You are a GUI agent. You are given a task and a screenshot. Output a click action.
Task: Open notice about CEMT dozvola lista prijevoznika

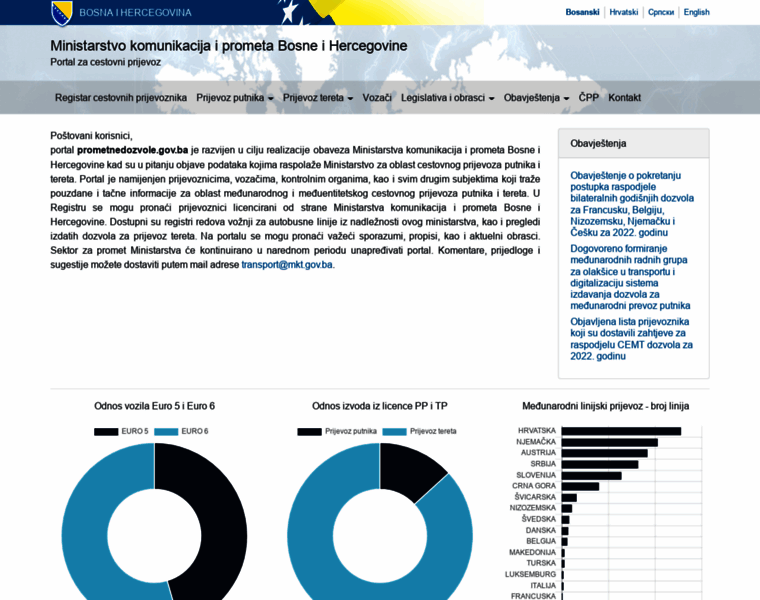pos(632,339)
